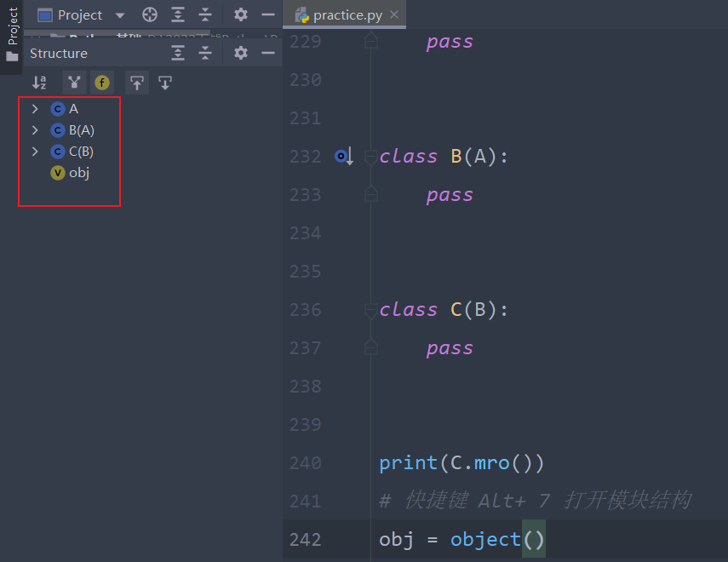Toggle sort alphabetically in Structure
The image size is (728, 562).
[x=39, y=83]
